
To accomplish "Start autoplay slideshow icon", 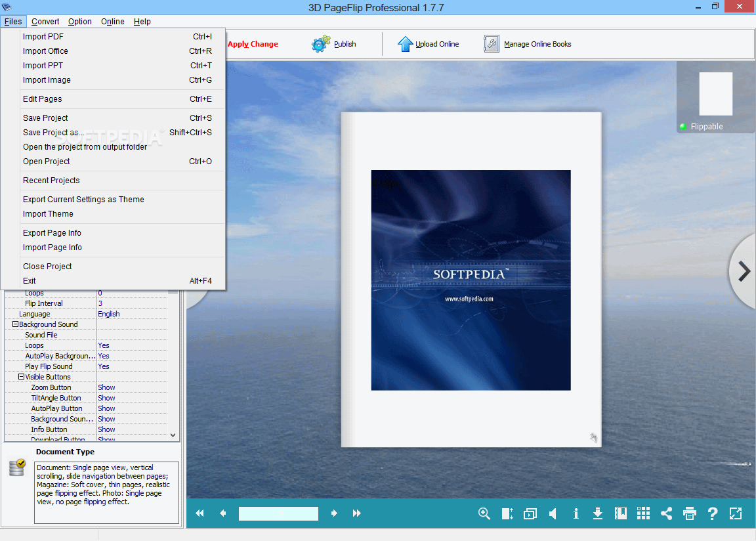I will (x=530, y=513).
